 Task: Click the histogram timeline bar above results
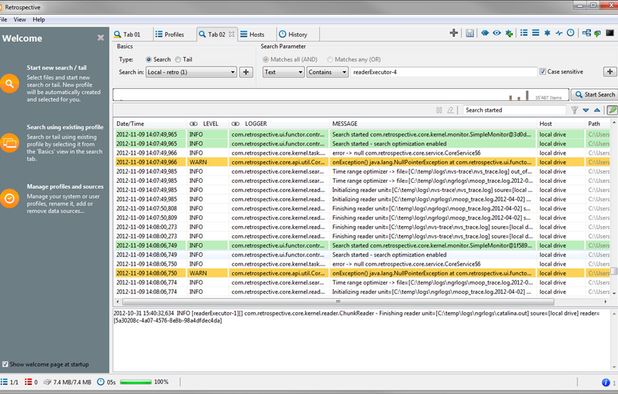click(341, 95)
